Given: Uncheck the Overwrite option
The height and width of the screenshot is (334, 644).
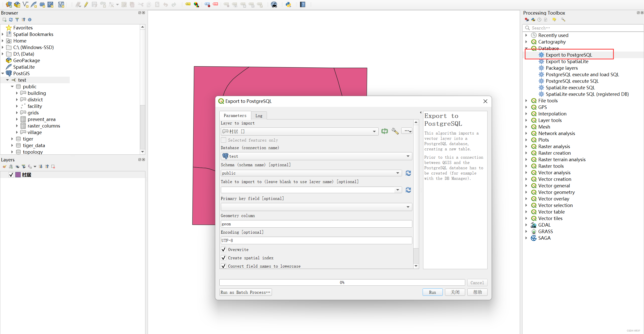Looking at the screenshot, I should [223, 249].
